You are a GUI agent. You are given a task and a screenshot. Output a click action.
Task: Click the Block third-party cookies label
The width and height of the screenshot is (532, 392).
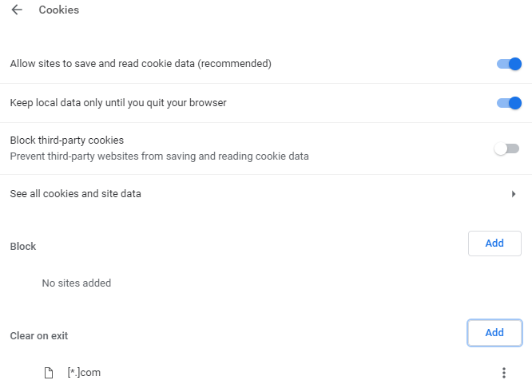[66, 141]
